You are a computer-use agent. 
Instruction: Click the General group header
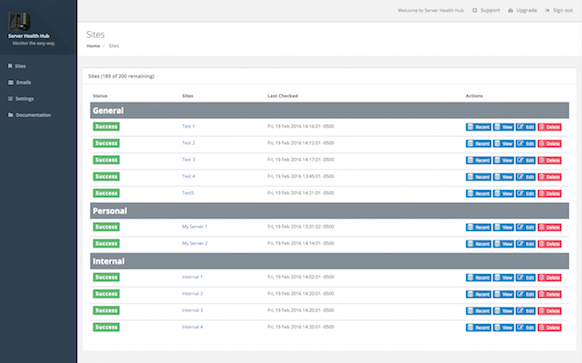pos(329,111)
